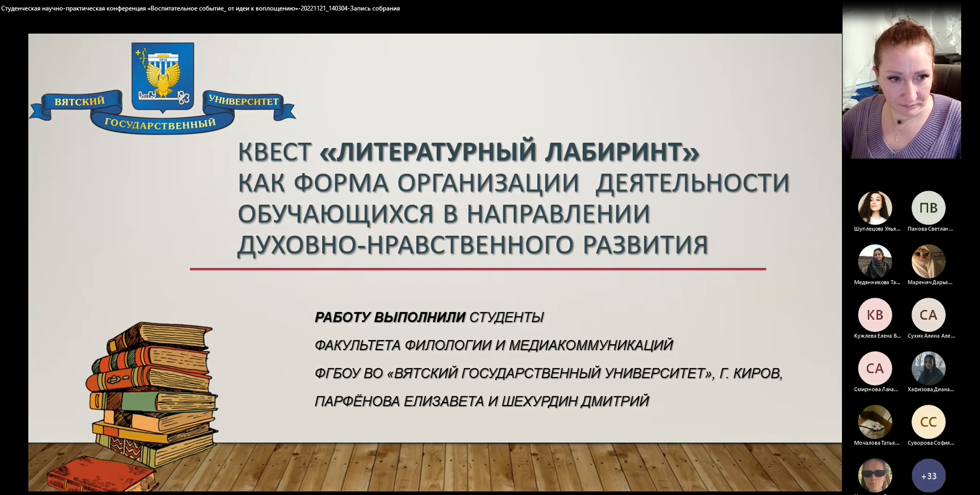
Task: Click slide line "ДУХОВНО-НРАВСТВЕННОГО РАЗВИТИЯ"
Action: [473, 245]
